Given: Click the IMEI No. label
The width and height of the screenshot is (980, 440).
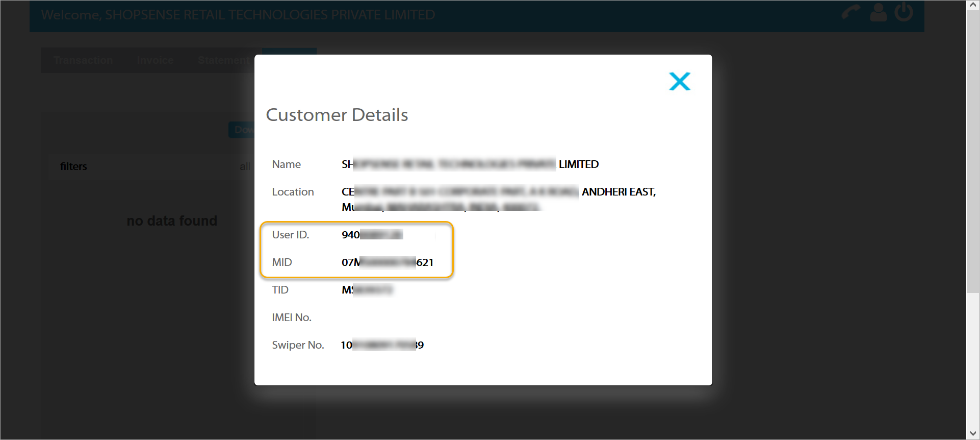Looking at the screenshot, I should tap(292, 317).
